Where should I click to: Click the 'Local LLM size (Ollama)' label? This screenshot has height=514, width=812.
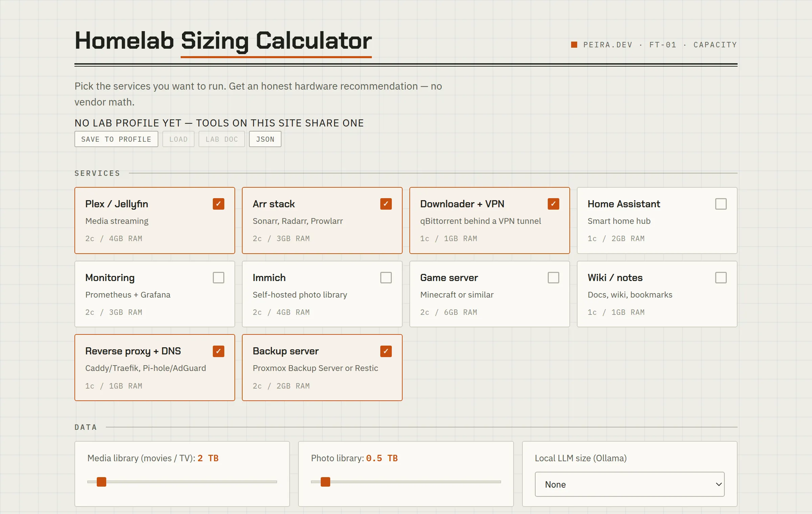point(581,458)
